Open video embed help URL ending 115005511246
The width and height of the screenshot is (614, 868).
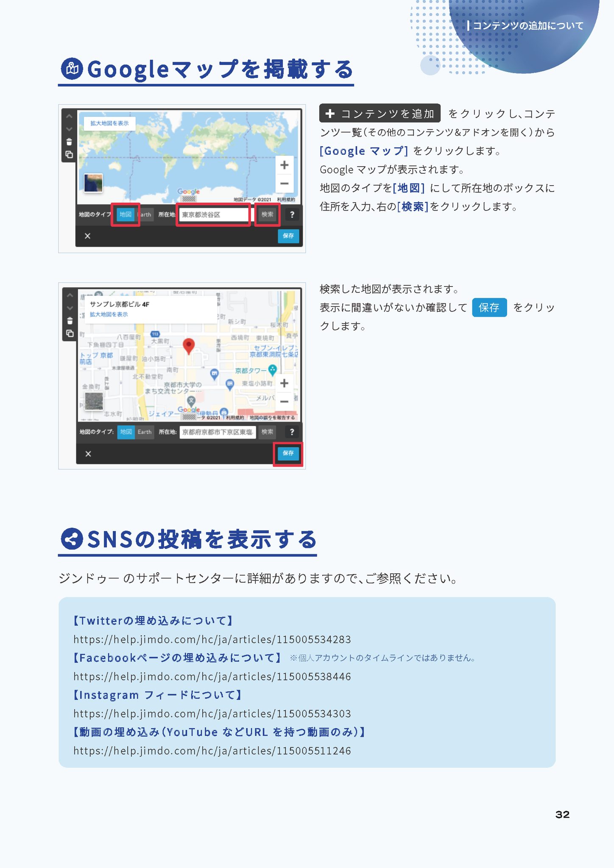(212, 751)
